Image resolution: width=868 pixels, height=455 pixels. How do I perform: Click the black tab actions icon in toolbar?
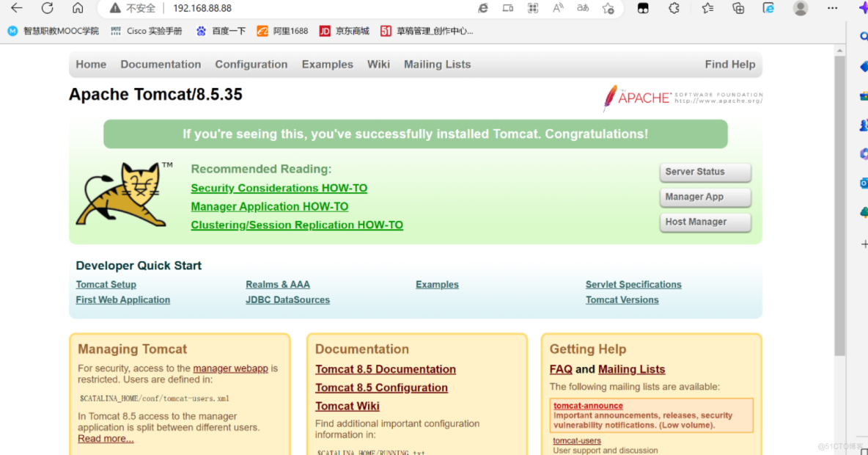click(643, 8)
